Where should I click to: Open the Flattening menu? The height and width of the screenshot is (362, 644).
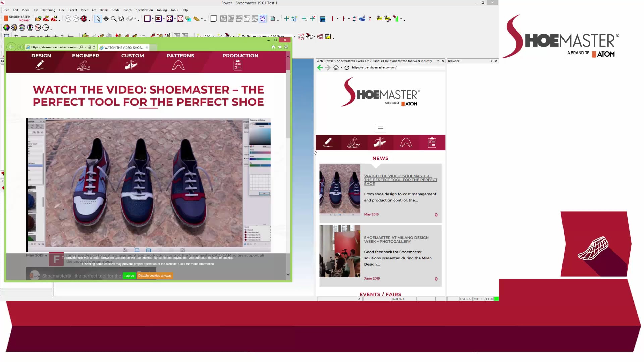click(48, 10)
